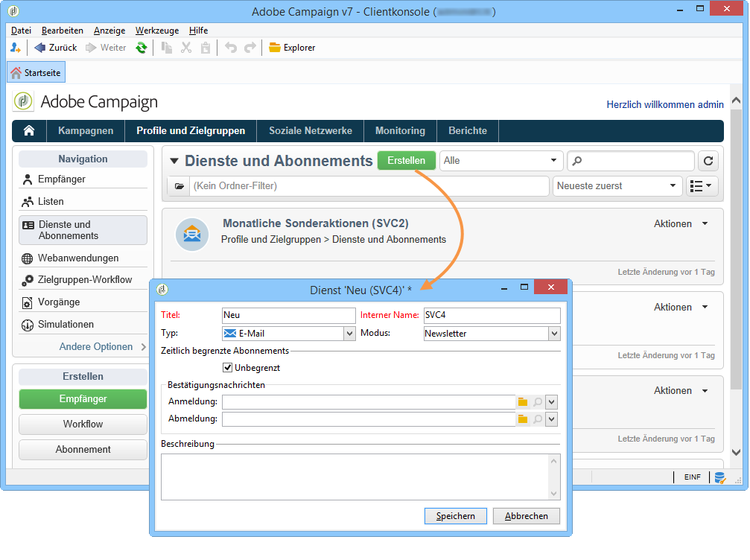
Task: Click the Interner Name input field
Action: [492, 315]
